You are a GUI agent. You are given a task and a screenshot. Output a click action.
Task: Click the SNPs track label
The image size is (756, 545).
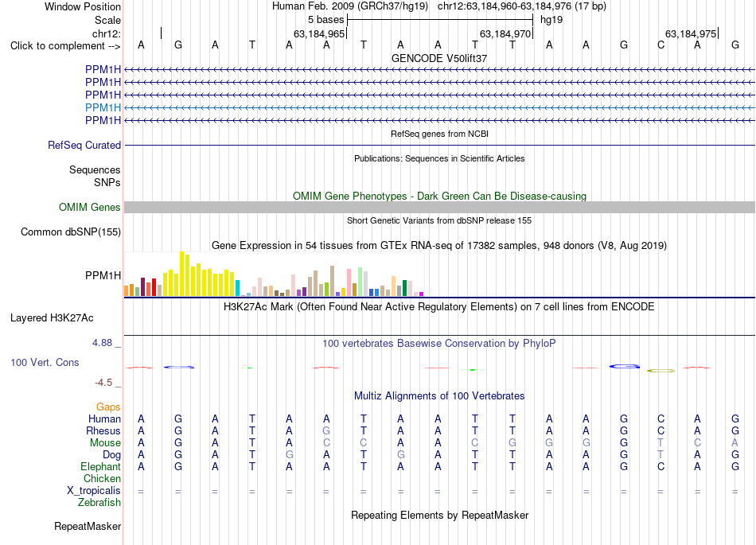[107, 183]
